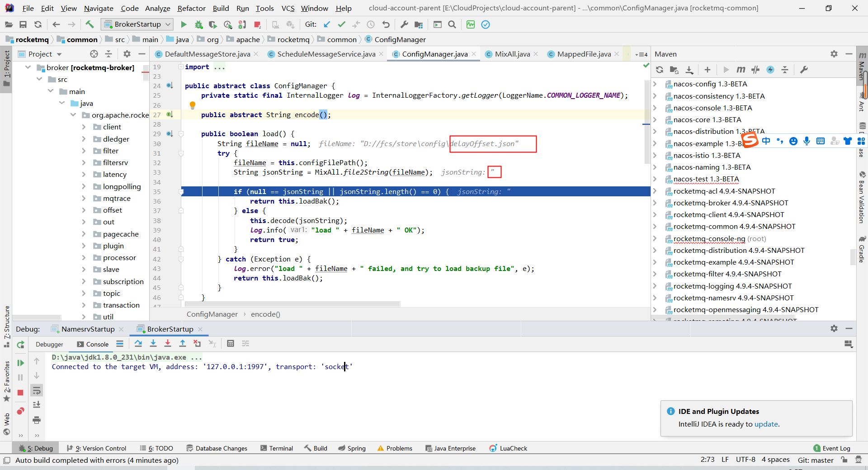Build project with the hammer icon
Image resolution: width=868 pixels, height=470 pixels.
[x=90, y=24]
